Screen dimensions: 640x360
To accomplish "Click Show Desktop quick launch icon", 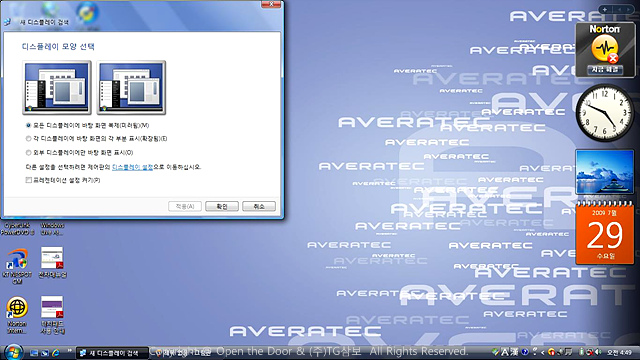I will 34,353.
